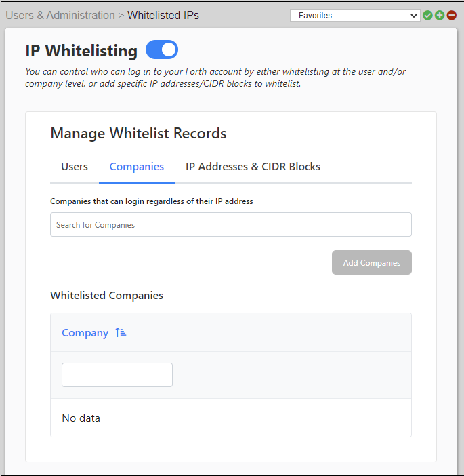Switch to the Users tab
Viewport: 464px width, 476px height.
(x=75, y=167)
